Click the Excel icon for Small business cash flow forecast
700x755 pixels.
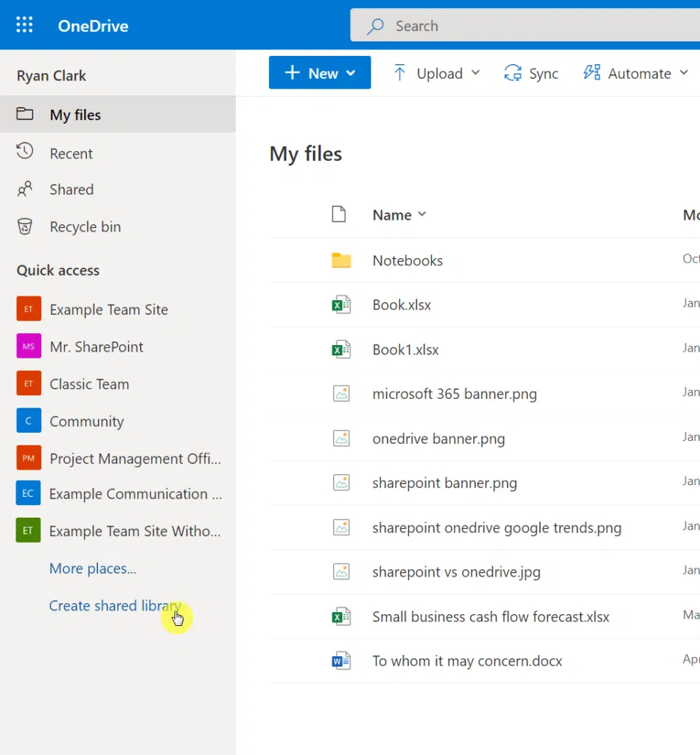(341, 616)
